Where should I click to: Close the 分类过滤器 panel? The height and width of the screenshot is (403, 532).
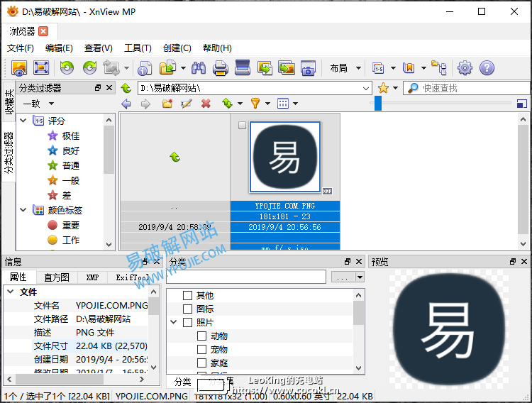[109, 88]
